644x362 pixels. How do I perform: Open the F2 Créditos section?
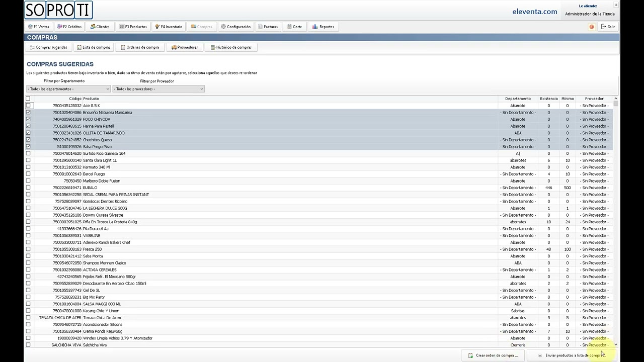tap(69, 27)
